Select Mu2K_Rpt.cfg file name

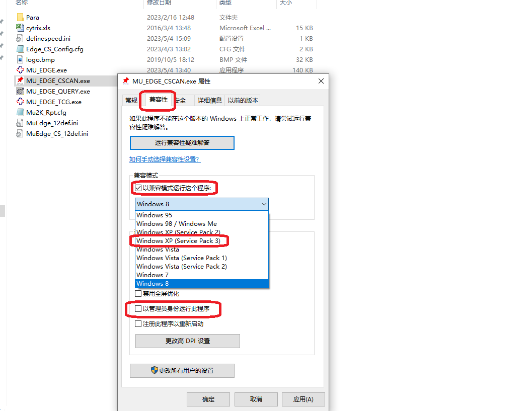pos(46,112)
